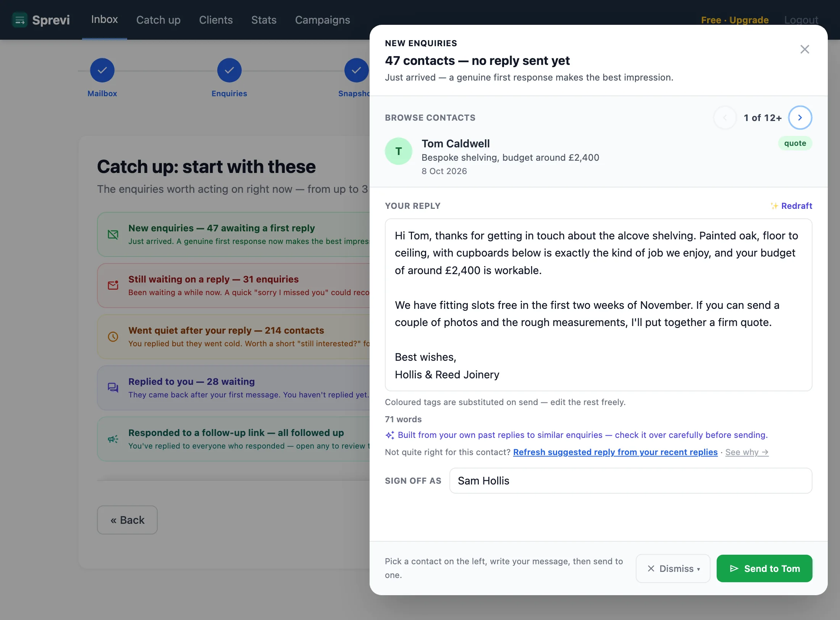Click the Still waiting mail icon

click(x=113, y=285)
